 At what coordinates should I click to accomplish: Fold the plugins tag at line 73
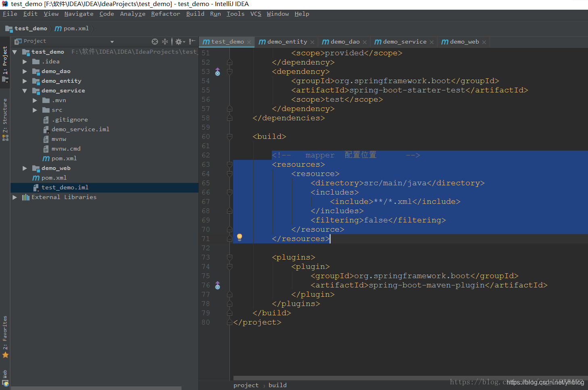pos(229,258)
